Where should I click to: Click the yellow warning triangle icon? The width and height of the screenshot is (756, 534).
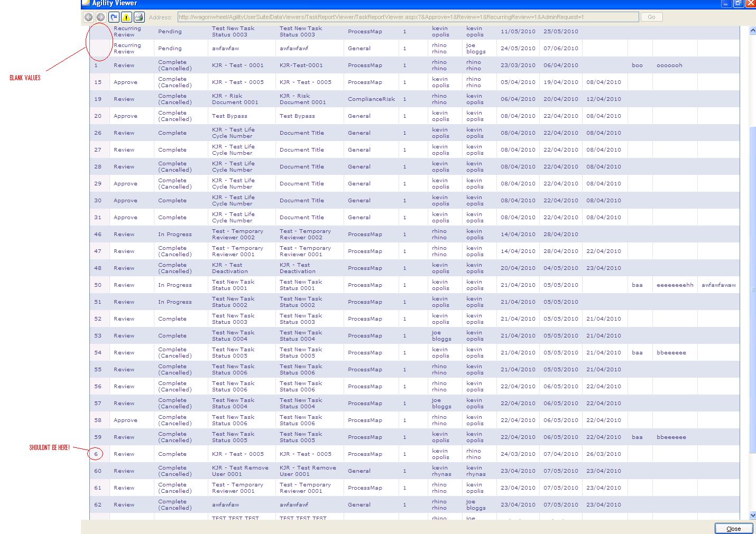click(x=126, y=17)
